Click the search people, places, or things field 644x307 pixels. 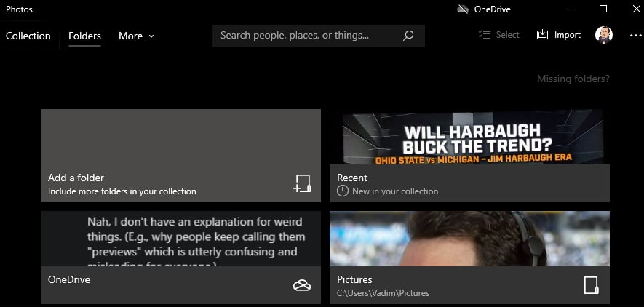click(x=318, y=36)
